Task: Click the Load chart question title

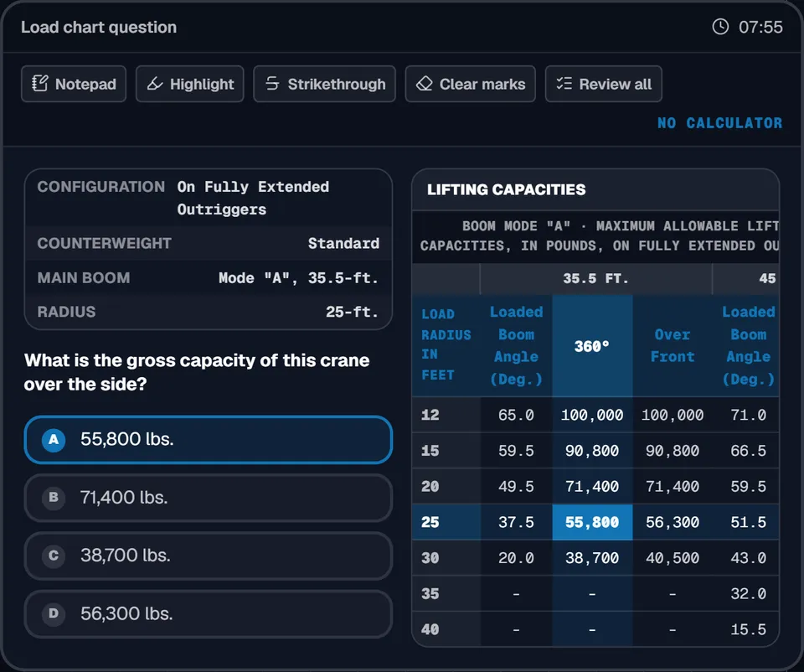Action: tap(99, 27)
